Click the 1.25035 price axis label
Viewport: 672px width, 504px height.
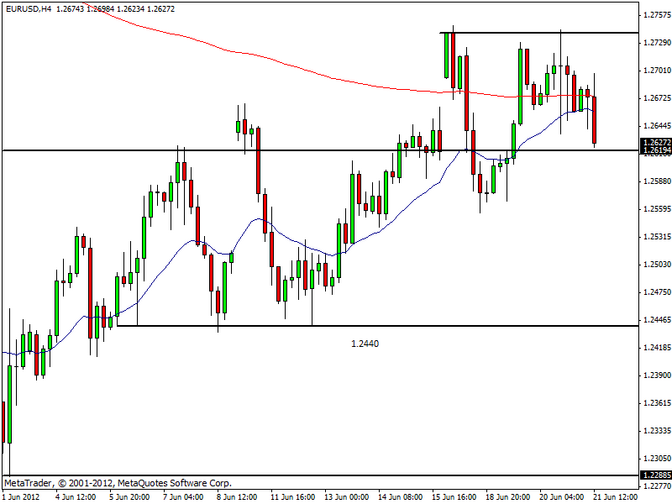(x=653, y=265)
